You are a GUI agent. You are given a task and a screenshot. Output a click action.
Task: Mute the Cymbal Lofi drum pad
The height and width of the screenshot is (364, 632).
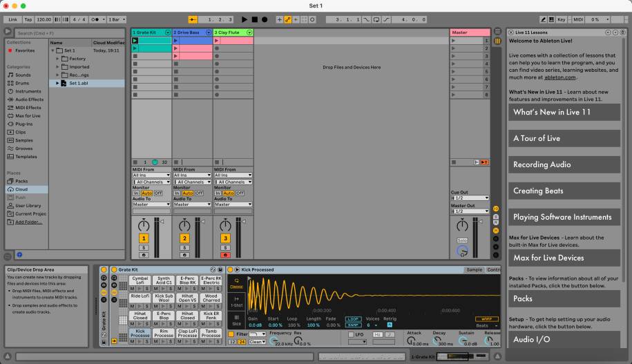132,289
